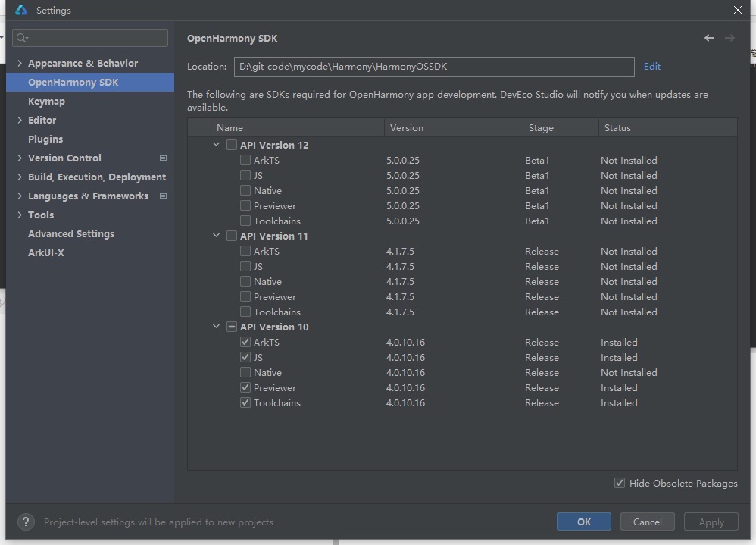Click the Apply button
This screenshot has height=545, width=756.
pos(711,522)
